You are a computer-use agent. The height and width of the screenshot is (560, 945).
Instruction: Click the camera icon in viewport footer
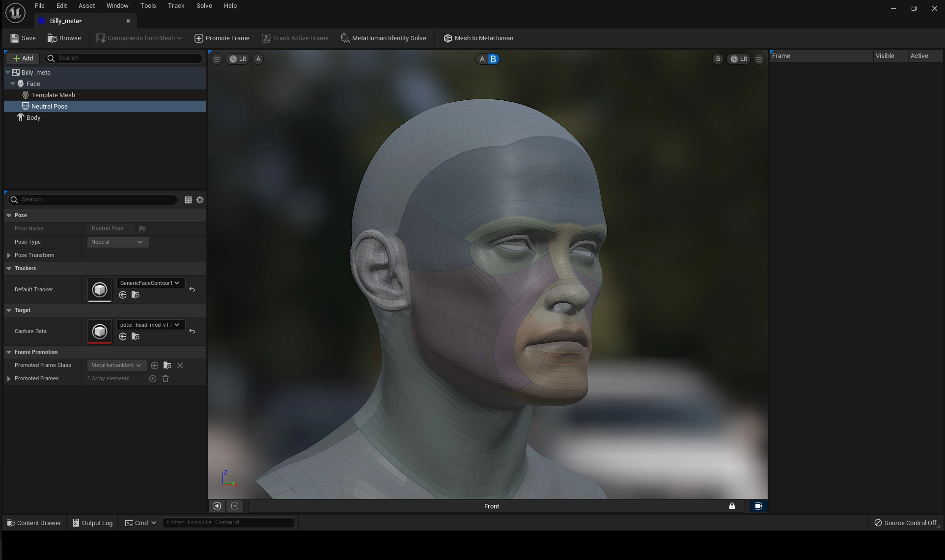(x=758, y=506)
